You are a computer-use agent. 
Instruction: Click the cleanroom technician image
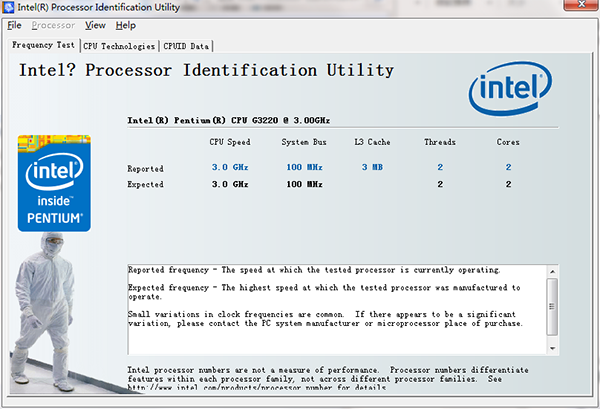(x=43, y=312)
